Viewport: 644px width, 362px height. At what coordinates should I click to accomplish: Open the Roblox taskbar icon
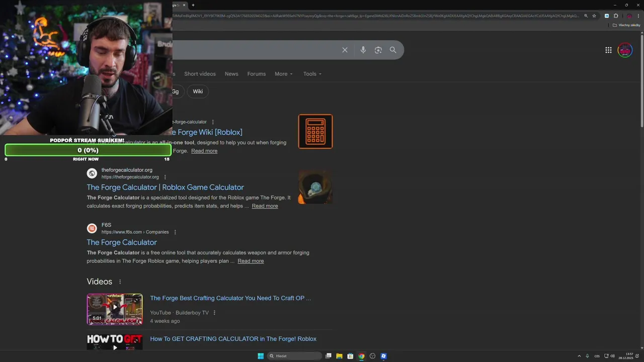coord(383,356)
